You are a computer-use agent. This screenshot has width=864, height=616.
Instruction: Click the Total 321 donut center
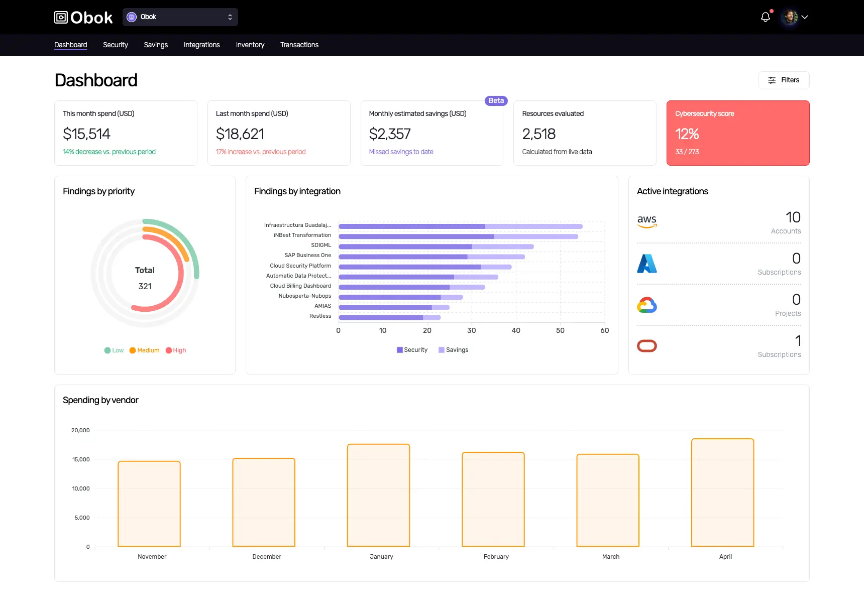point(145,278)
